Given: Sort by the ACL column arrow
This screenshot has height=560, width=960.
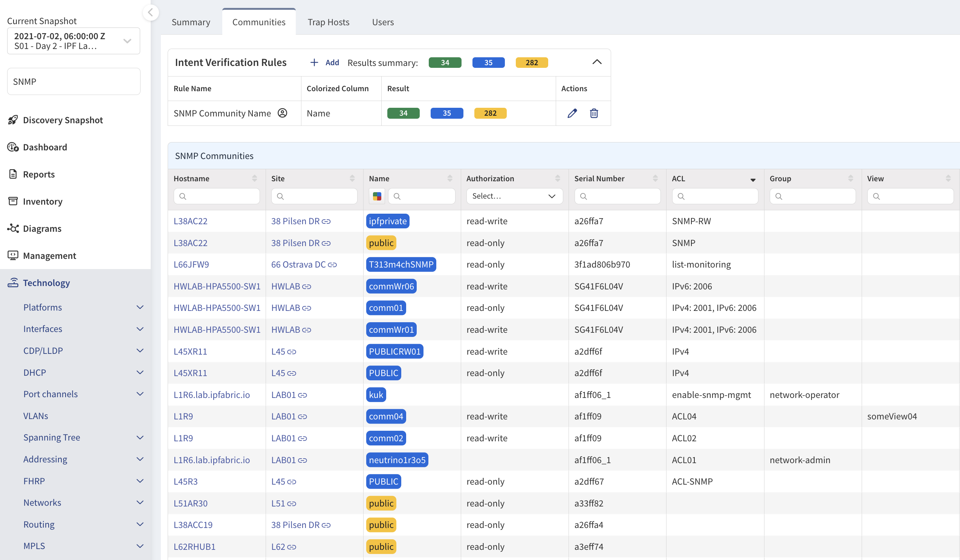Looking at the screenshot, I should pyautogui.click(x=753, y=180).
